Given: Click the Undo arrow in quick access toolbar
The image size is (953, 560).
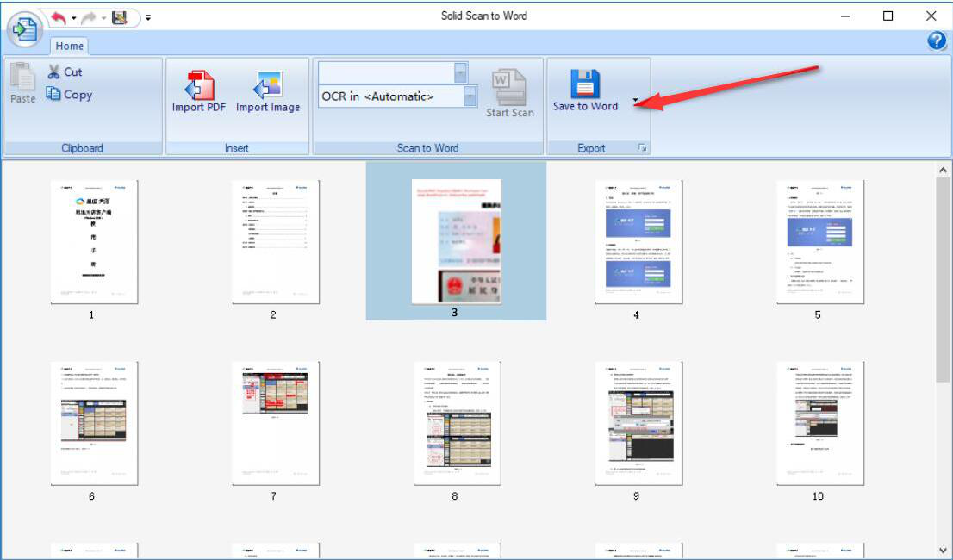Looking at the screenshot, I should click(x=59, y=17).
